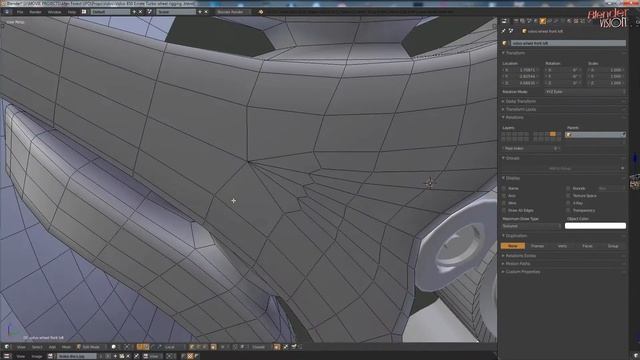The image size is (640, 360).
Task: Toggle the Transparency checkbox
Action: (568, 210)
